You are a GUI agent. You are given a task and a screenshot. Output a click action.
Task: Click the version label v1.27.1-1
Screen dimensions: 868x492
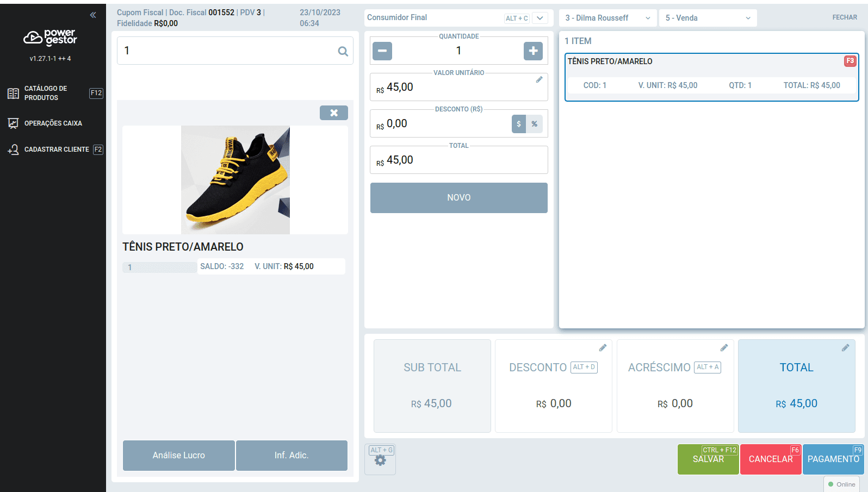[50, 59]
